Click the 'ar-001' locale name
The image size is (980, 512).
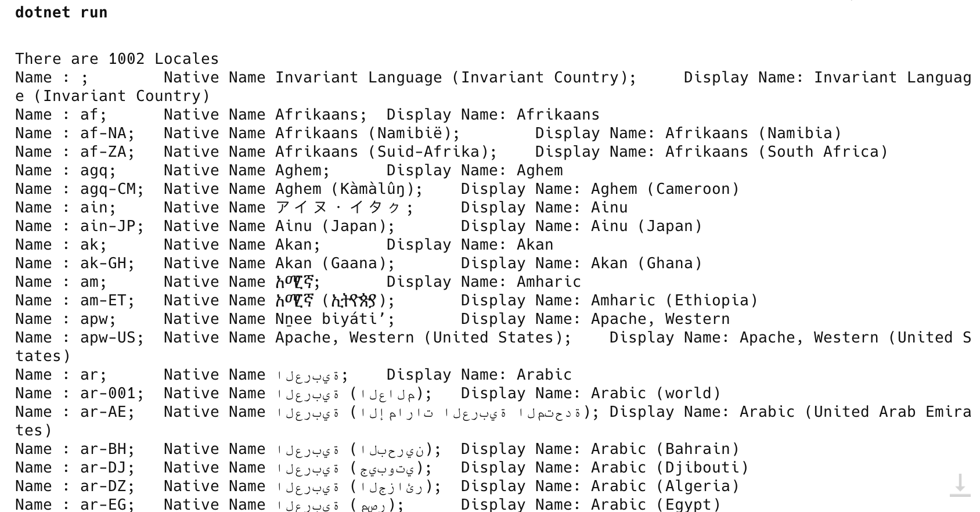pos(110,393)
